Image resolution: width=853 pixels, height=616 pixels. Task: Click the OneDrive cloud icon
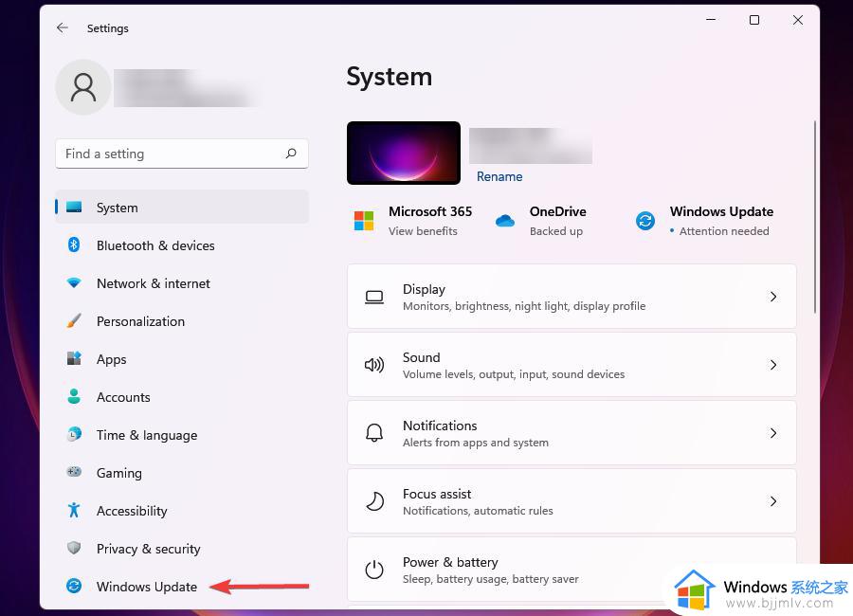(505, 221)
